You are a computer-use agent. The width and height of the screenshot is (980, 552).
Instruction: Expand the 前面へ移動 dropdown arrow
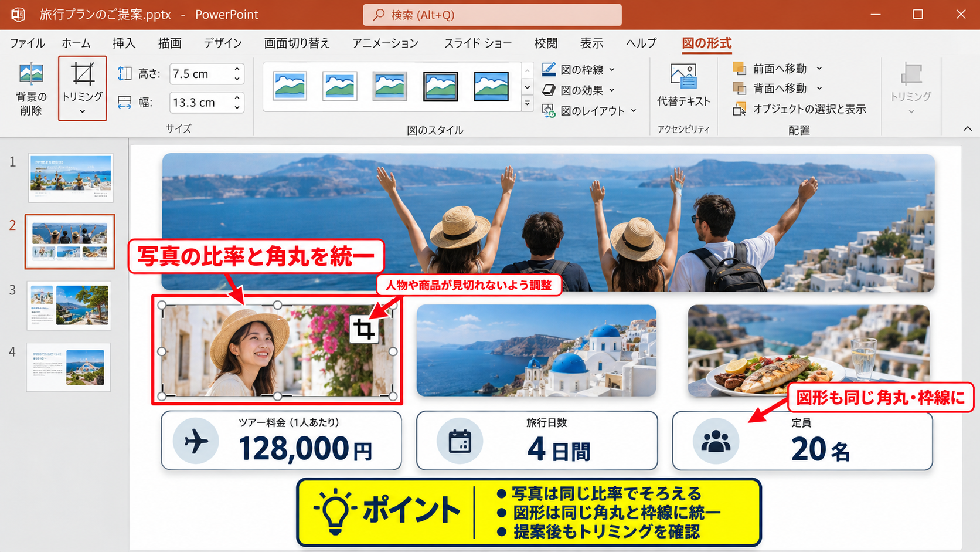click(x=819, y=69)
